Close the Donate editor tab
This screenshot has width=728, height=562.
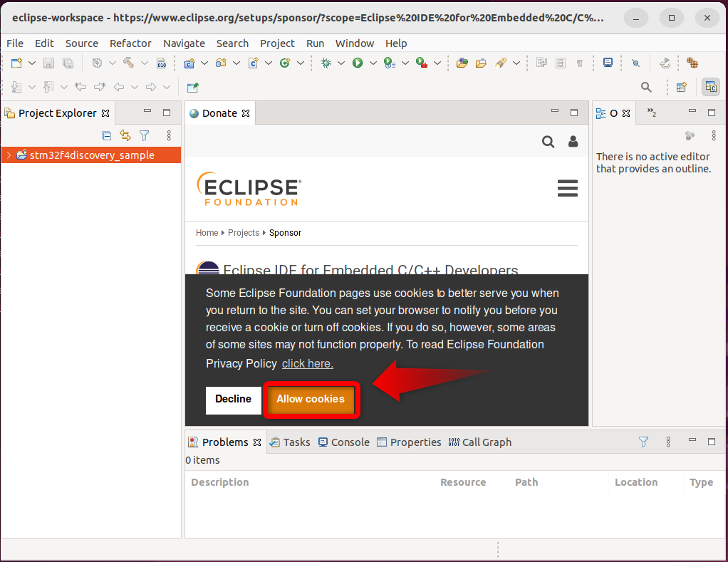click(246, 113)
